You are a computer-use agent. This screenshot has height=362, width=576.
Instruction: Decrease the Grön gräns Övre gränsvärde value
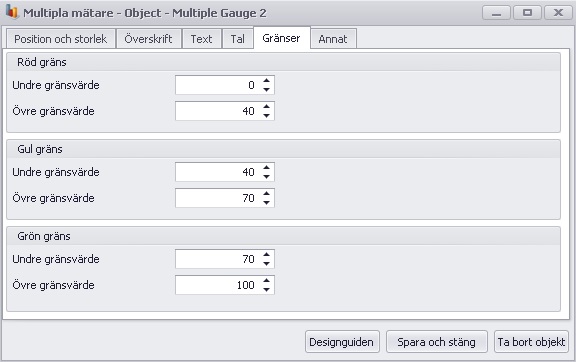[266, 290]
